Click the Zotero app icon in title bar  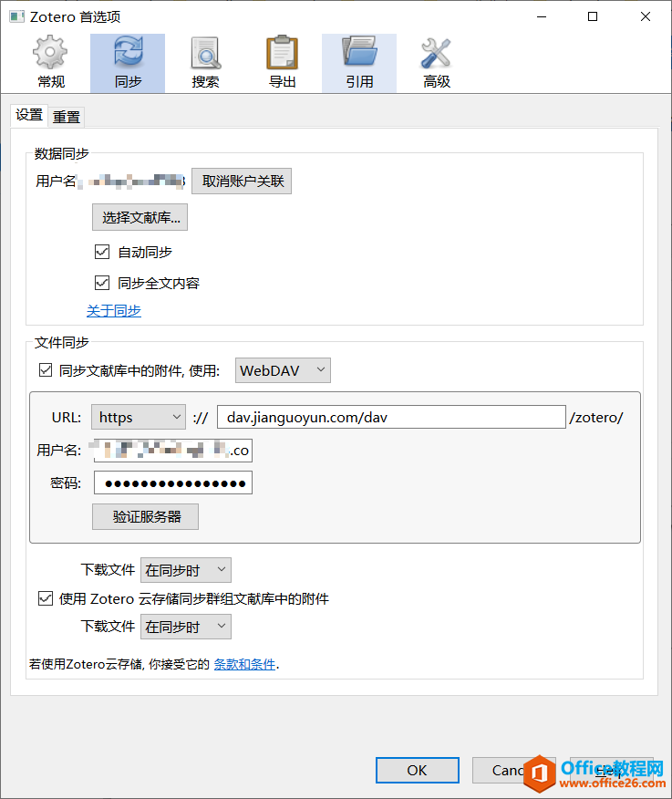point(16,16)
